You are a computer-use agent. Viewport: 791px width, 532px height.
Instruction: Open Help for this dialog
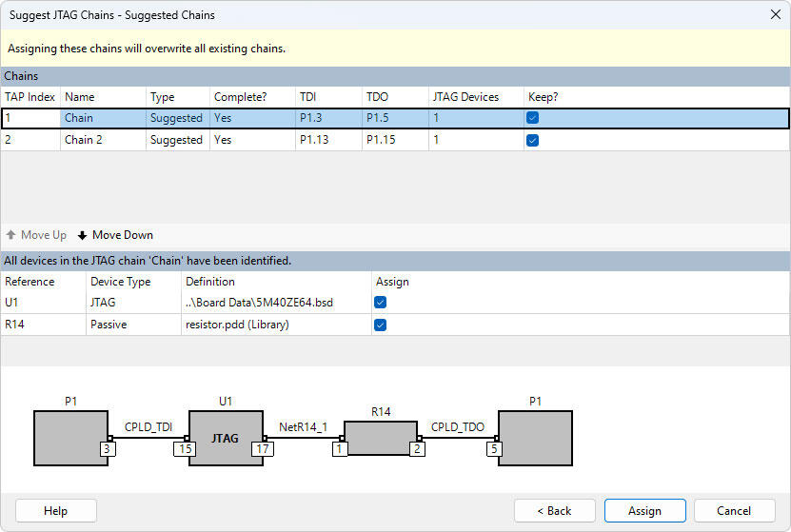[55, 511]
